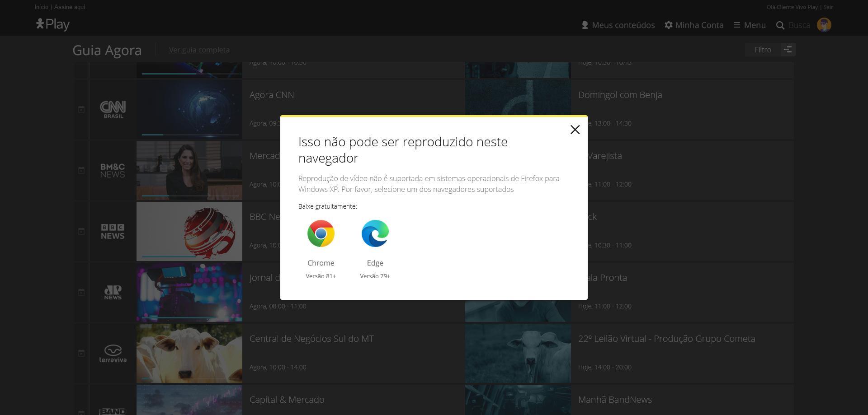The image size is (868, 415).
Task: Click the Filtro button
Action: click(763, 50)
